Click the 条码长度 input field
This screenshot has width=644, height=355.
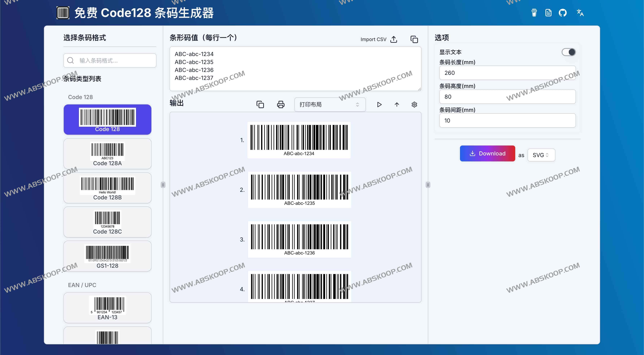507,73
